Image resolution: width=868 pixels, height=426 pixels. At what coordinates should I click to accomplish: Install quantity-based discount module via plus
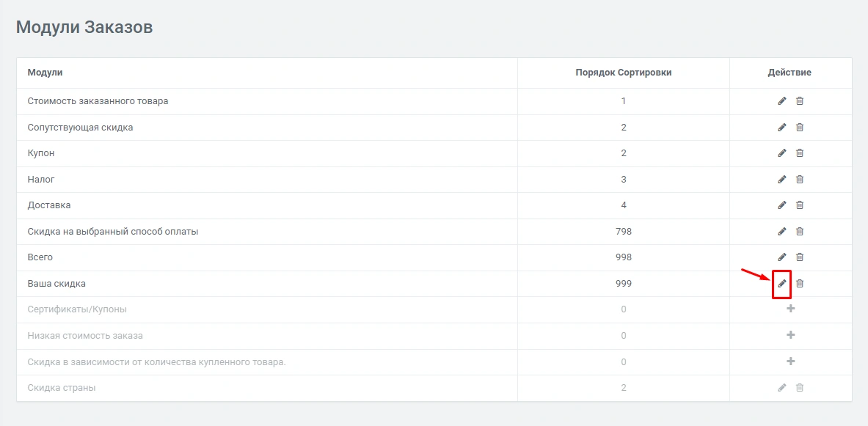pyautogui.click(x=790, y=361)
